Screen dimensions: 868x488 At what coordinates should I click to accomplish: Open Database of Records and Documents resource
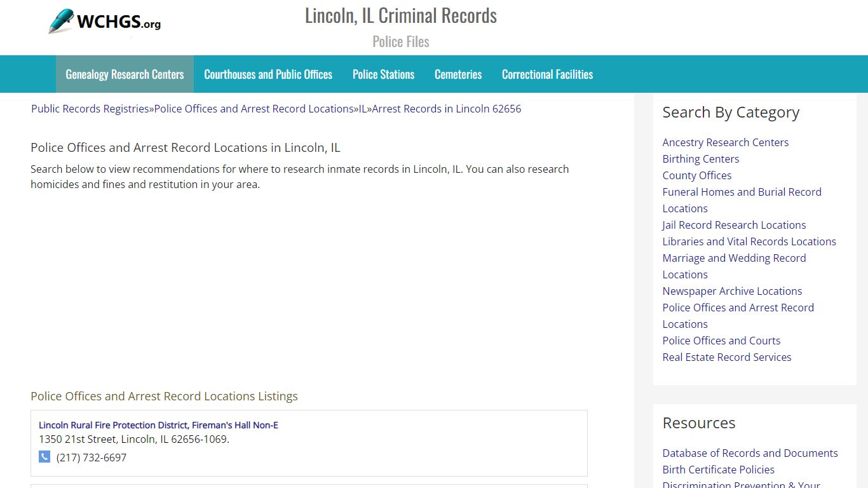click(750, 453)
